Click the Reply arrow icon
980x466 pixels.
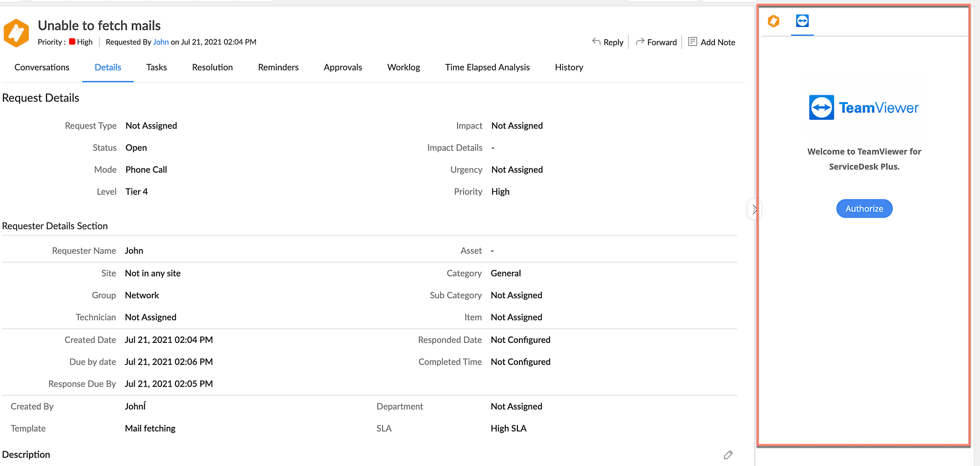point(596,42)
